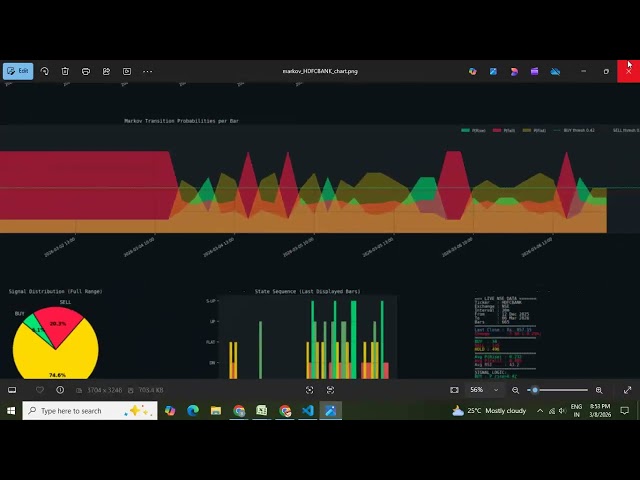The height and width of the screenshot is (480, 640).
Task: Open the blue square app icon in title bar
Action: pos(493,71)
